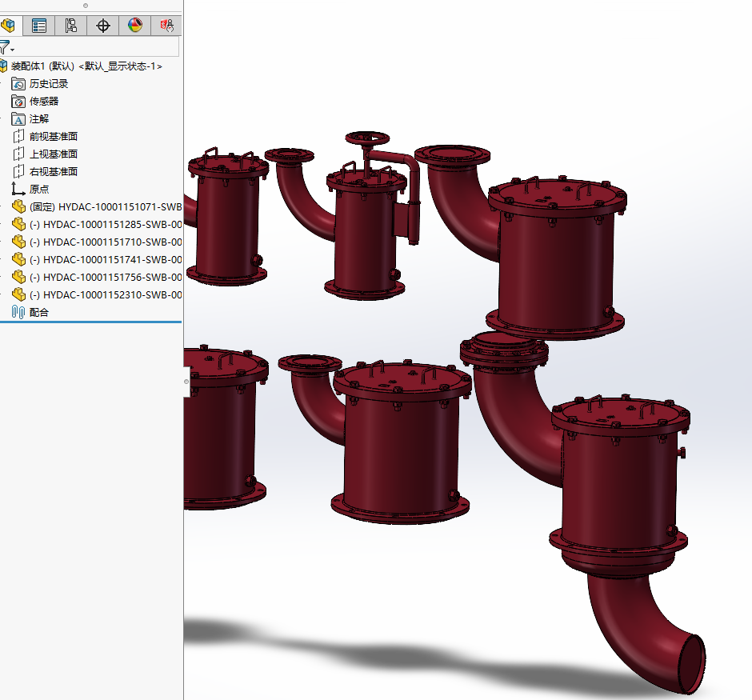Viewport: 752px width, 700px height.
Task: Click component icon of HYDAC-10001151741
Action: coord(18,259)
